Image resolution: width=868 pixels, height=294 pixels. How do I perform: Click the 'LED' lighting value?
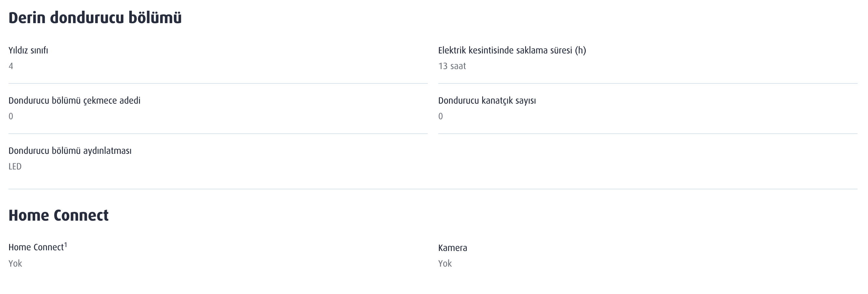[x=15, y=167]
